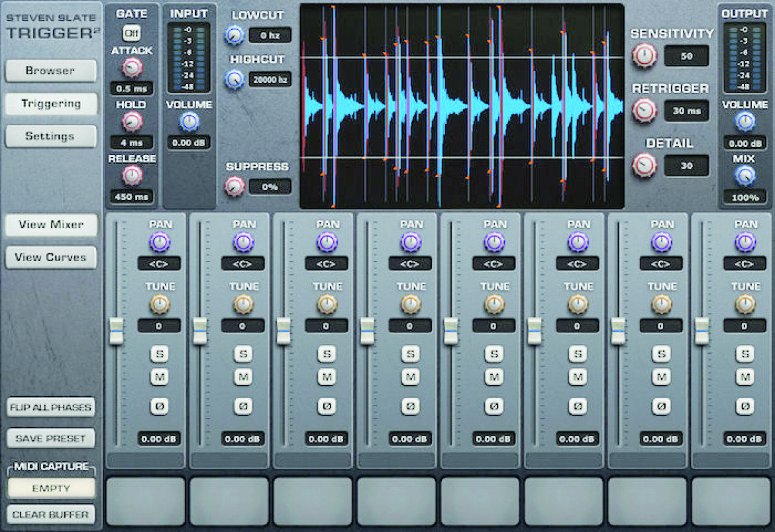Click the Output Volume knob
The image size is (775, 532).
pyautogui.click(x=745, y=122)
